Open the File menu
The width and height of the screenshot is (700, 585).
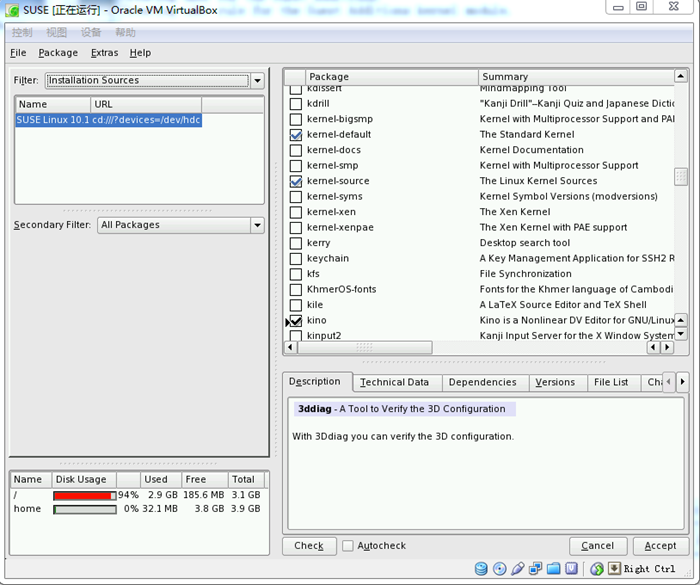[x=18, y=53]
